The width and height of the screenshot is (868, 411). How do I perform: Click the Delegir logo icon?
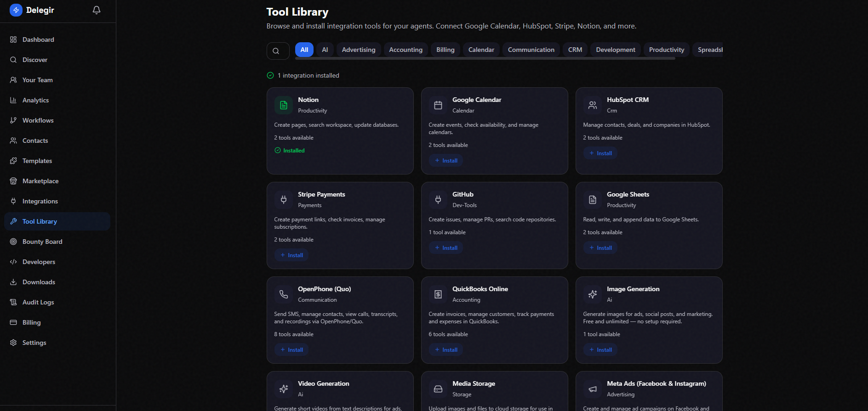(x=16, y=10)
